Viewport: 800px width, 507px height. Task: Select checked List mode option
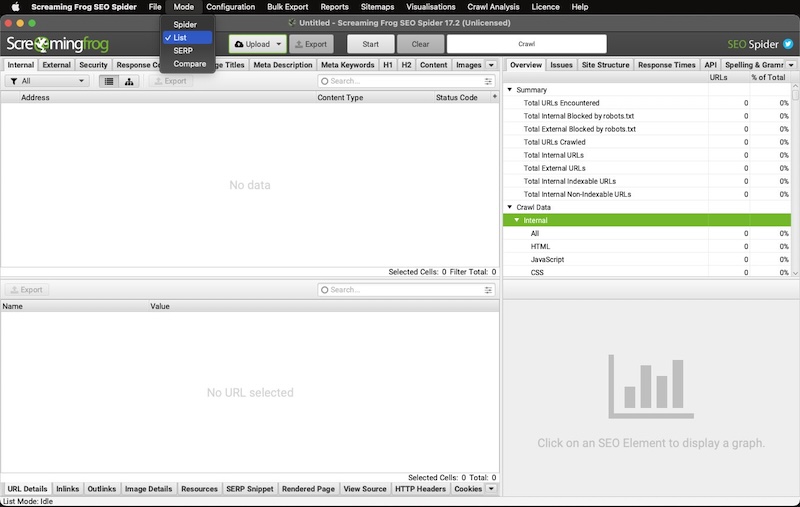click(x=187, y=38)
